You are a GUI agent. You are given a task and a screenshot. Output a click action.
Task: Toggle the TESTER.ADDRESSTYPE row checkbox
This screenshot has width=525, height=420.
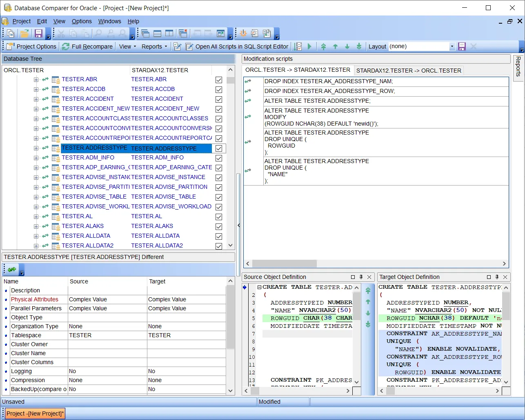[x=219, y=148]
